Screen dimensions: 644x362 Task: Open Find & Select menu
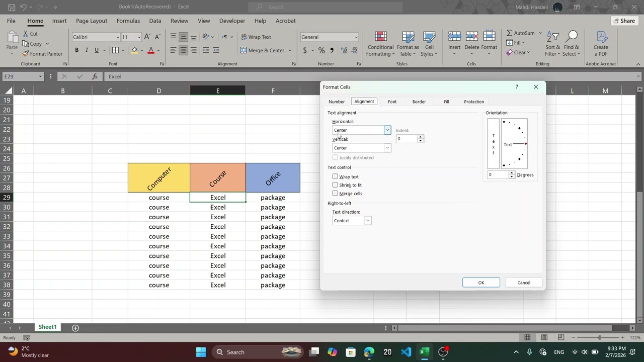[572, 44]
